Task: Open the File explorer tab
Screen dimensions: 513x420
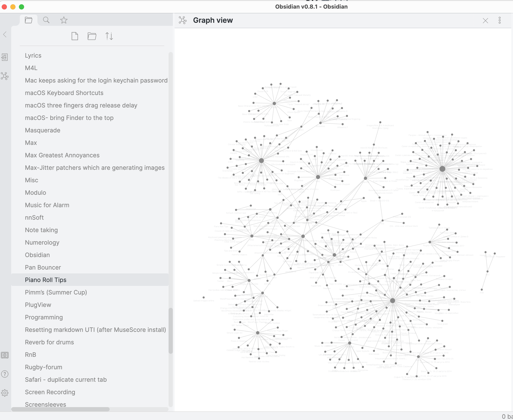Action: click(29, 20)
